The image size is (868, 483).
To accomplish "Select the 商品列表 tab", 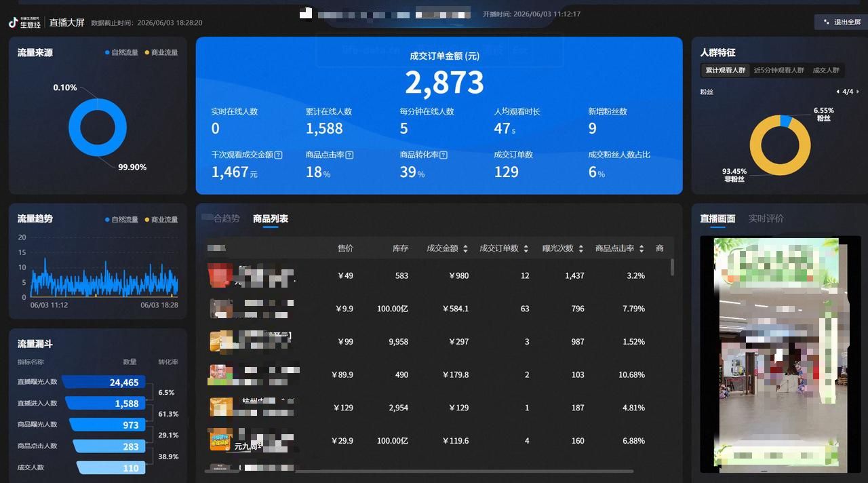I will [271, 218].
